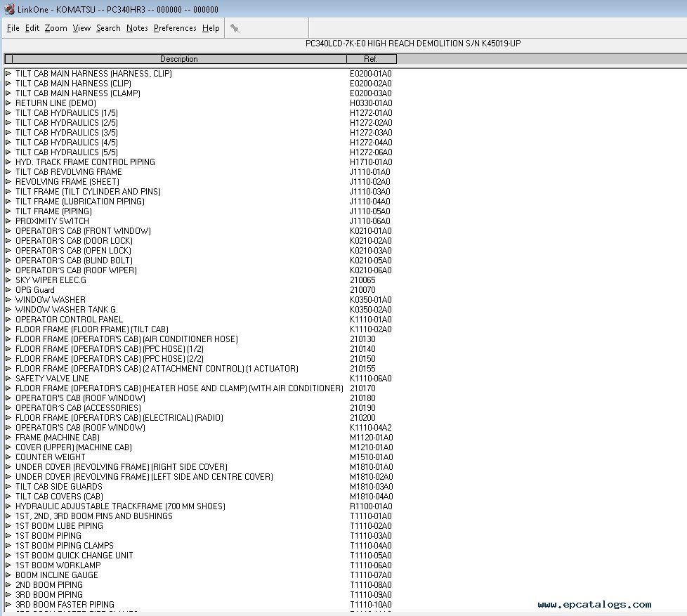Select OPERATOR'S CAB (BLIND BOLT) entry

(x=74, y=261)
